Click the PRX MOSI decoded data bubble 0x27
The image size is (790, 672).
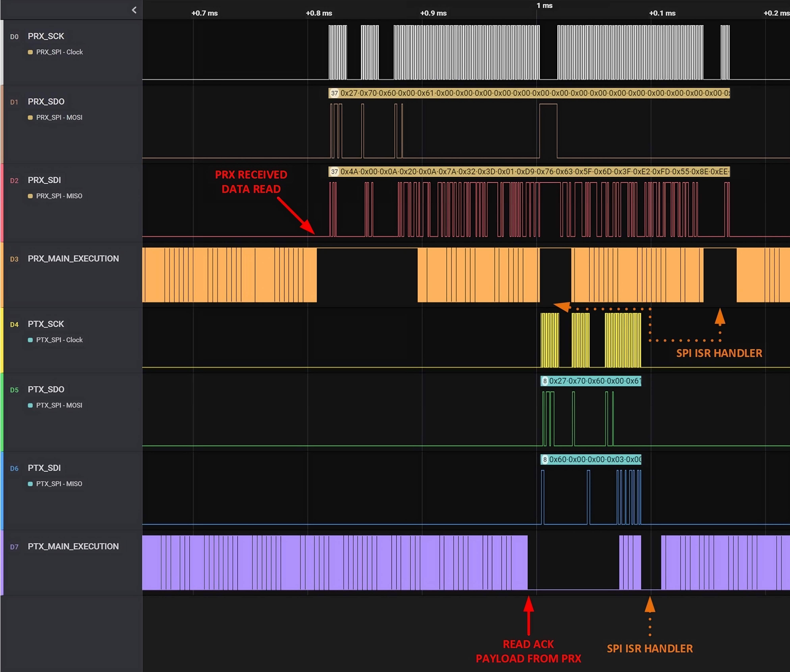[x=529, y=93]
